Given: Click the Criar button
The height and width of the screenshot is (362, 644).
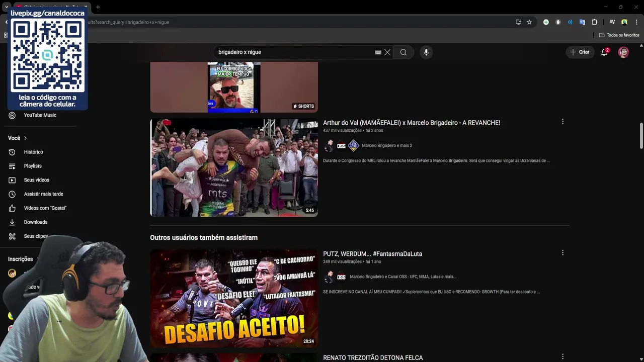Looking at the screenshot, I should [580, 52].
